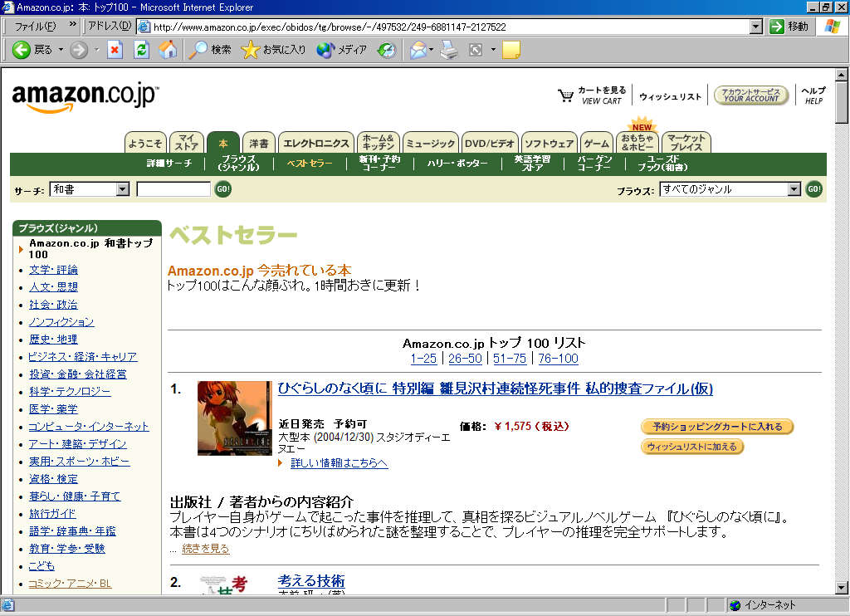Screen dimensions: 850x616
Task: Click the page icon in address bar
Action: tap(144, 27)
